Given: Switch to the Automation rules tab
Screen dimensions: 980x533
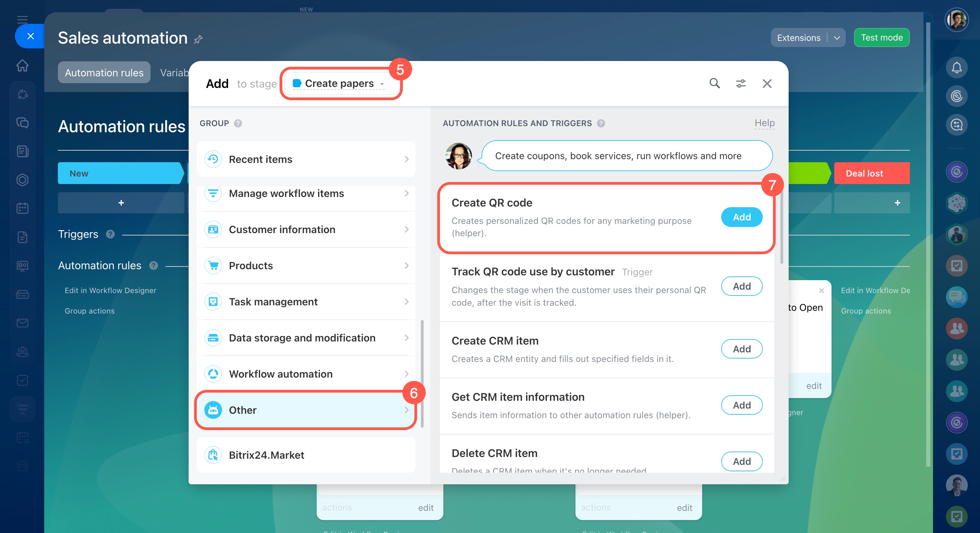Looking at the screenshot, I should coord(104,72).
